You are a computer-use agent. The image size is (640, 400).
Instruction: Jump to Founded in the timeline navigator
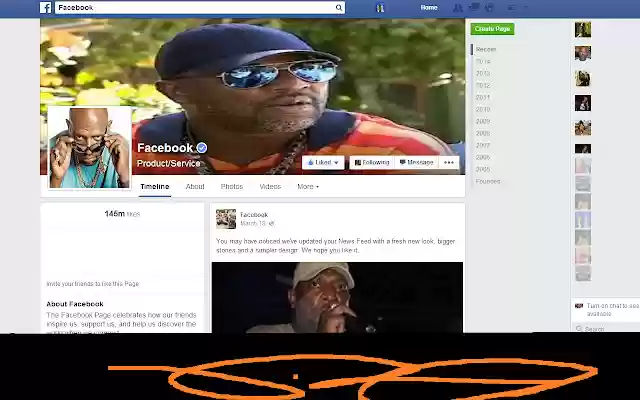(x=488, y=181)
